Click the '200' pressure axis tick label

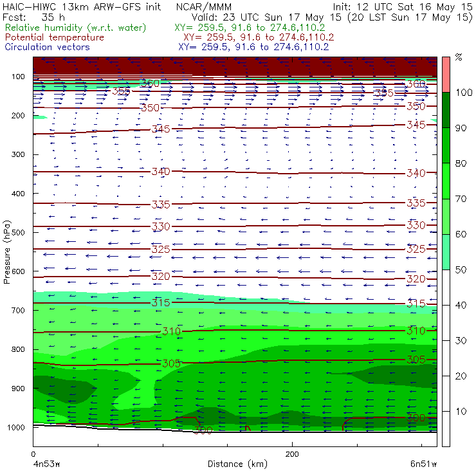18,115
